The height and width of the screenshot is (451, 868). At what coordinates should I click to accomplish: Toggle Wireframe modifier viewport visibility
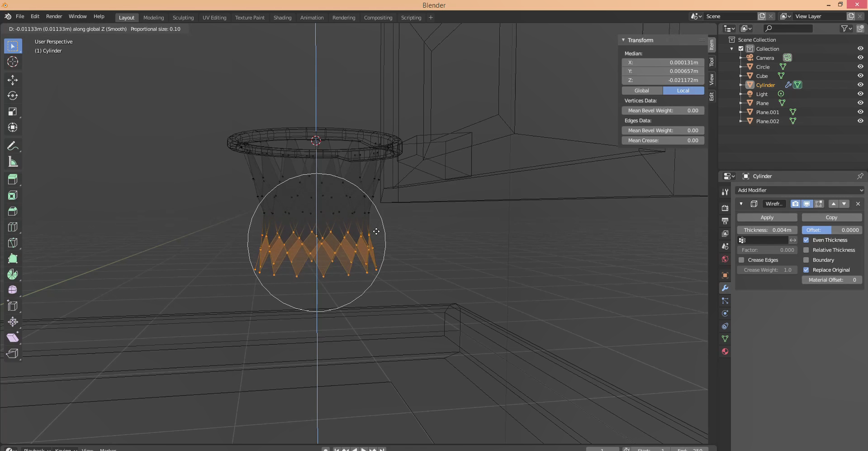tap(806, 204)
